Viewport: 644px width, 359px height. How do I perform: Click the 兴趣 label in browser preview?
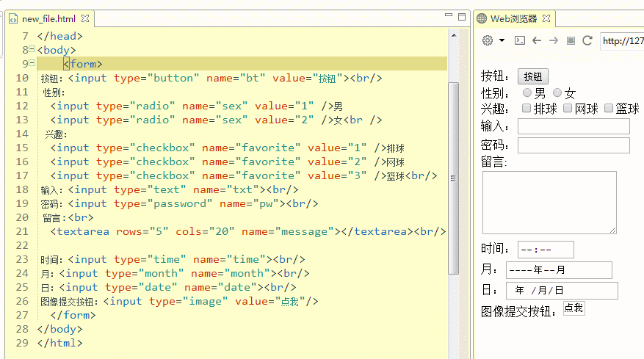(493, 109)
